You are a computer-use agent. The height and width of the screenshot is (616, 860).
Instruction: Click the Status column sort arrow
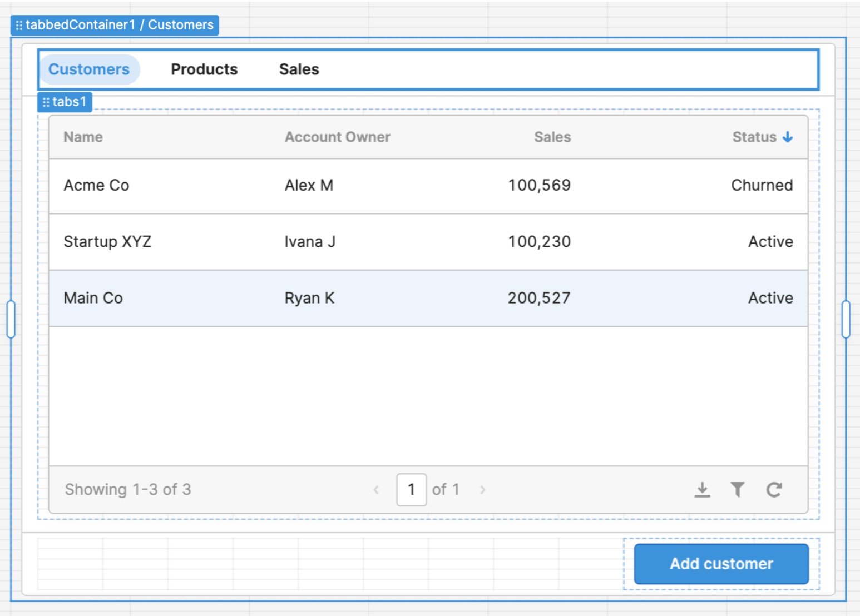point(788,137)
